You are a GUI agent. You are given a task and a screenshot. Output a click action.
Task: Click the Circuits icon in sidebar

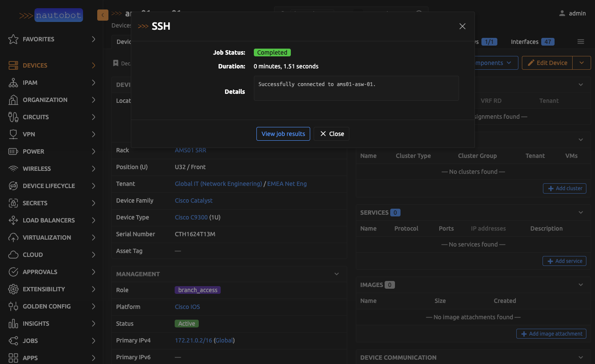(13, 117)
